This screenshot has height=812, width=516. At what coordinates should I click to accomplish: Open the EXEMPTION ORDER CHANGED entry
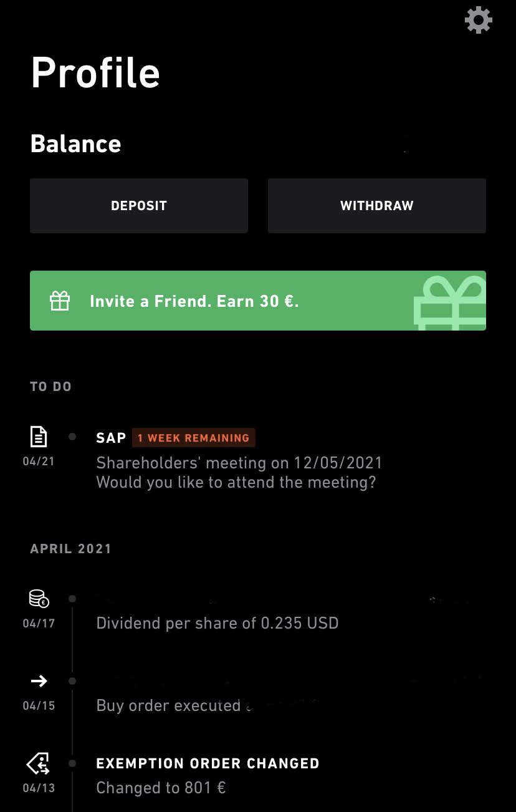point(208,763)
